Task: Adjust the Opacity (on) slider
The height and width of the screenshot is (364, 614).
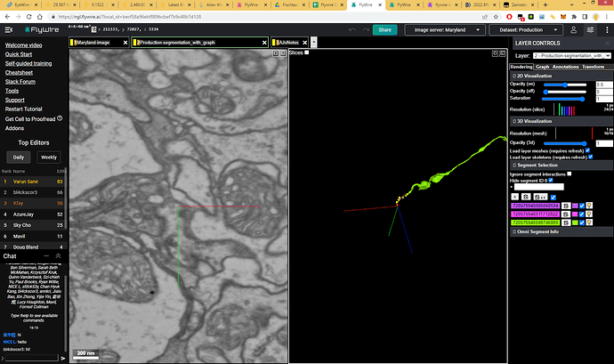Action: coord(565,85)
